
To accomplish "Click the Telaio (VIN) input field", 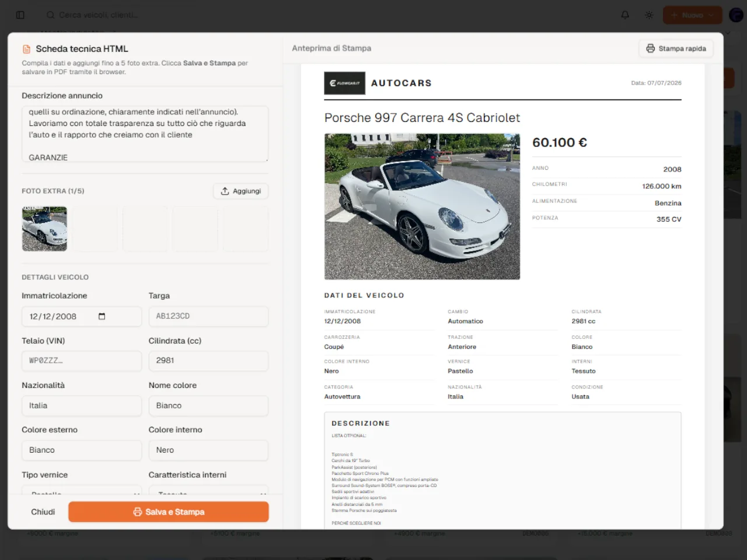I will click(x=82, y=360).
